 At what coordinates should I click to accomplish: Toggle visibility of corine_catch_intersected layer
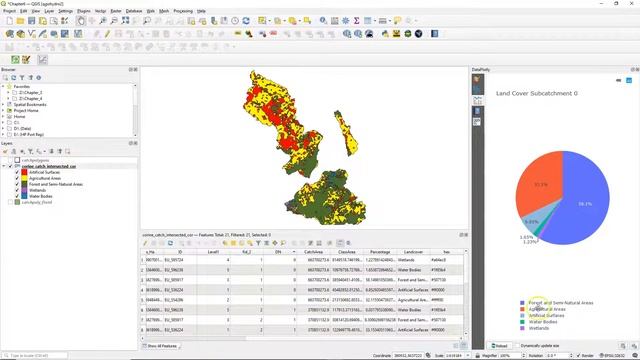click(x=11, y=167)
